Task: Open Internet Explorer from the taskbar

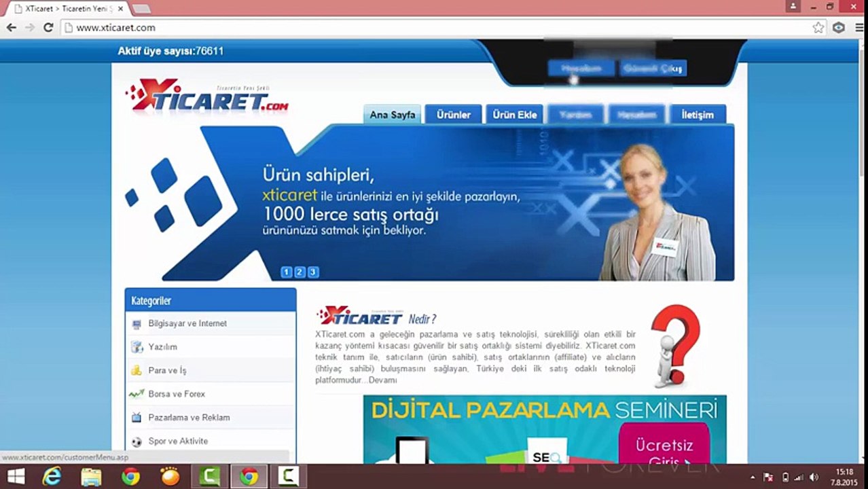Action: pyautogui.click(x=52, y=477)
